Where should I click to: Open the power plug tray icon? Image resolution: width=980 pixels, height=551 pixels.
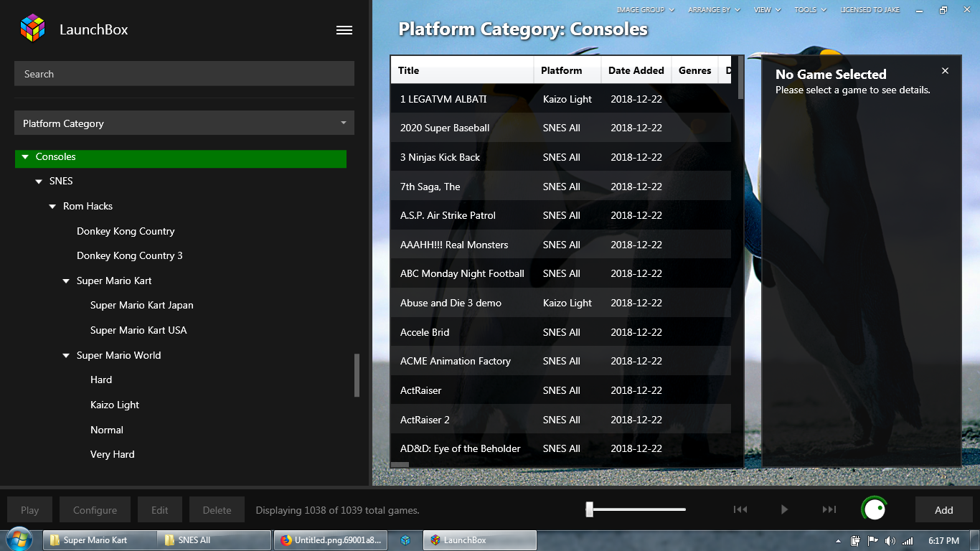pos(855,540)
